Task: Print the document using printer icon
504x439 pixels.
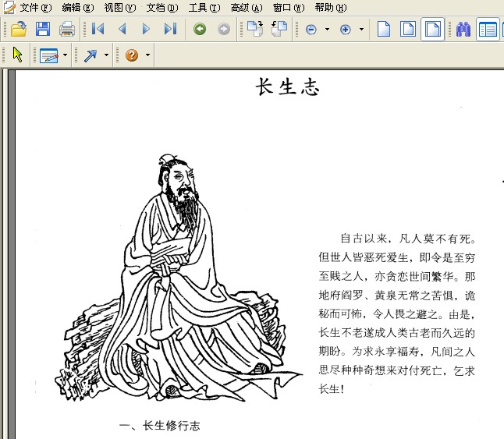Action: pos(67,29)
